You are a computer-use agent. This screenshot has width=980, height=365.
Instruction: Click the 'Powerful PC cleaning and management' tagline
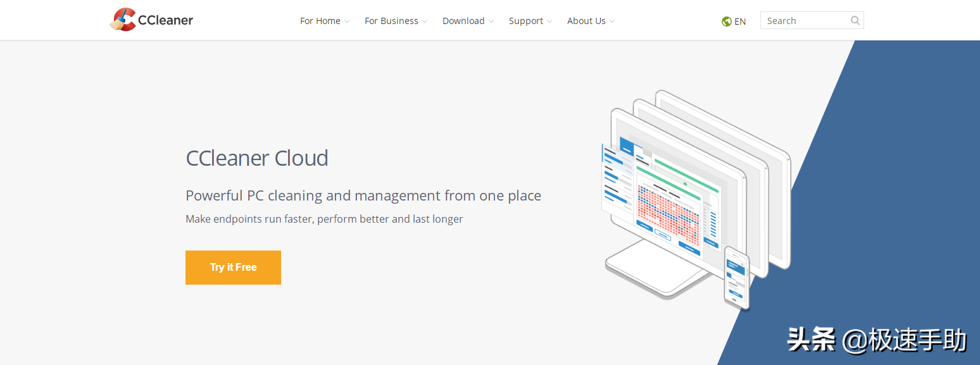pyautogui.click(x=363, y=195)
